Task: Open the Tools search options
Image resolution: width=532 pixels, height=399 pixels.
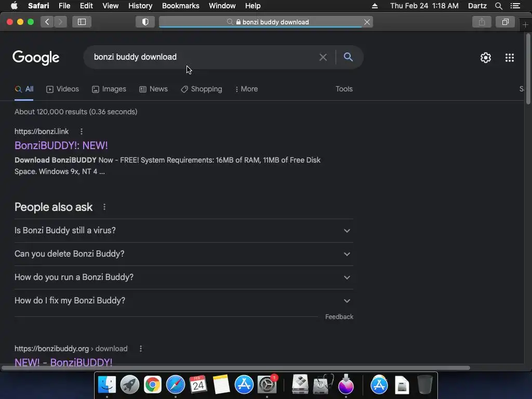Action: (x=344, y=89)
